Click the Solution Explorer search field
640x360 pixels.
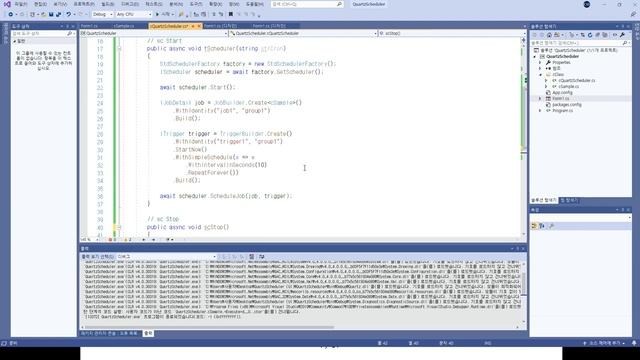pos(580,43)
